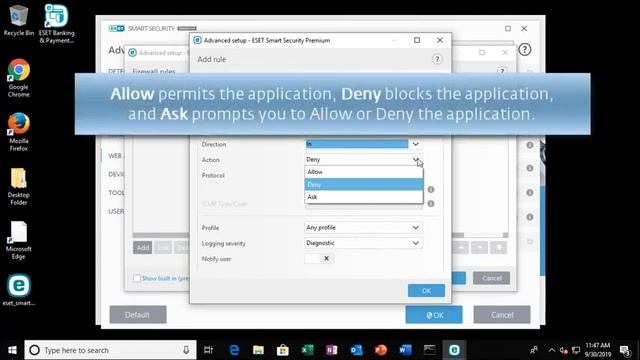Tick the Show built in rules checkbox
This screenshot has height=360, width=640.
[x=137, y=278]
